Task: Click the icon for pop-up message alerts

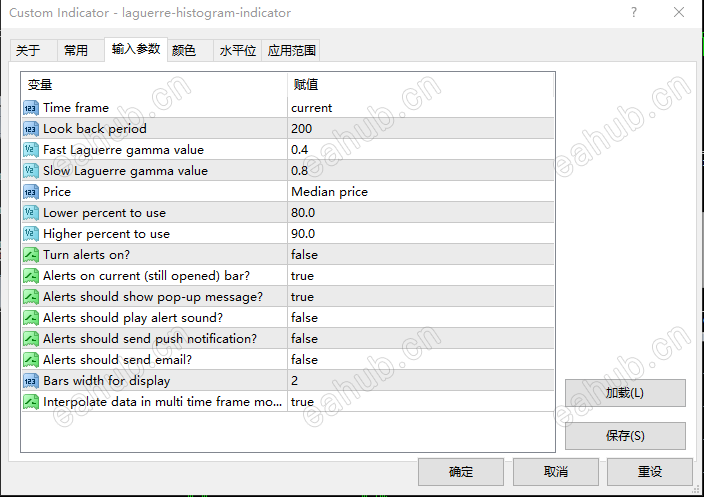Action: click(31, 297)
